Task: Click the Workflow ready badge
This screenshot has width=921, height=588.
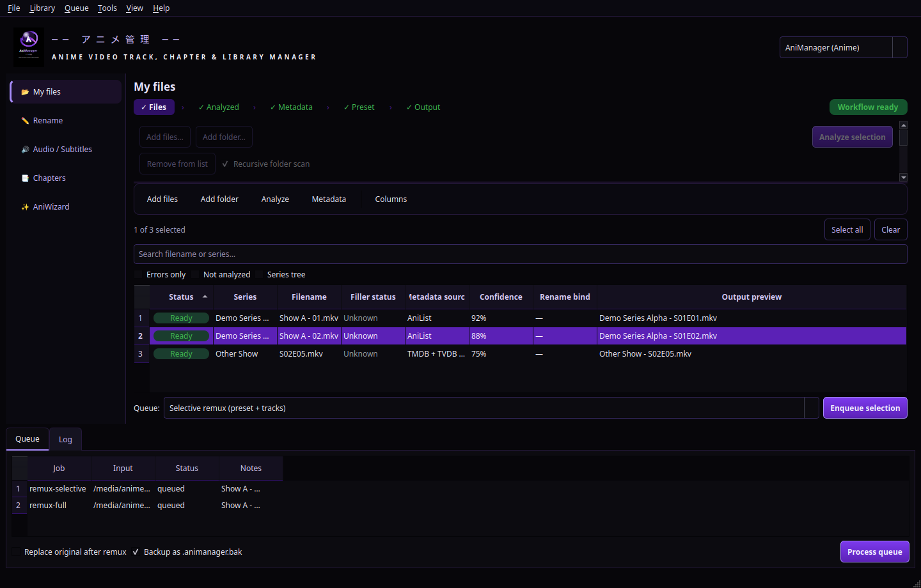Action: 868,107
